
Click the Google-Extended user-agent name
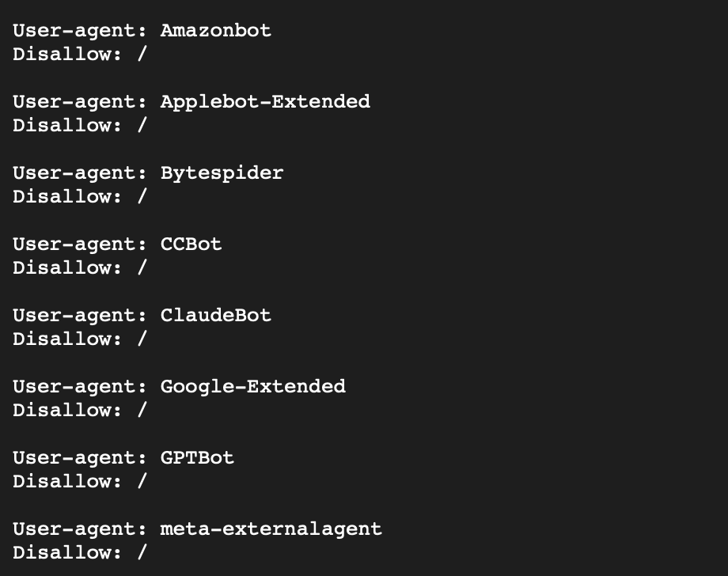pos(252,387)
